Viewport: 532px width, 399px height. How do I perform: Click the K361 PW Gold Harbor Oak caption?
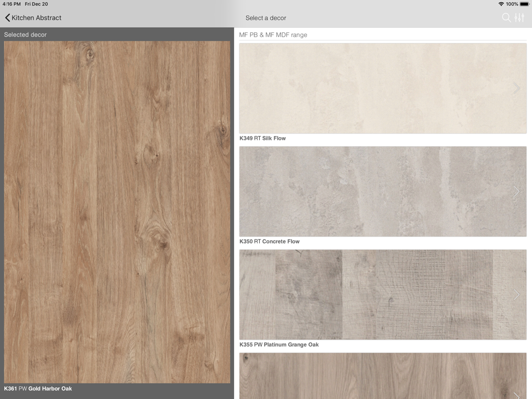click(38, 388)
